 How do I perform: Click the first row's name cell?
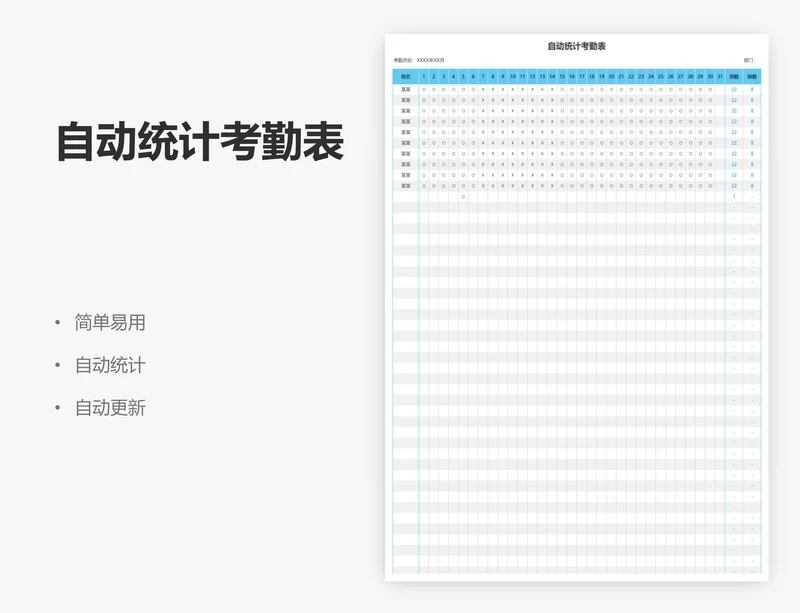coord(406,89)
